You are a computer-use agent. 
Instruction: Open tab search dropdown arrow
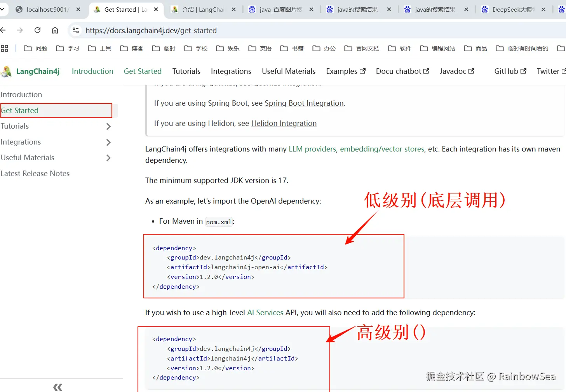tap(2, 9)
